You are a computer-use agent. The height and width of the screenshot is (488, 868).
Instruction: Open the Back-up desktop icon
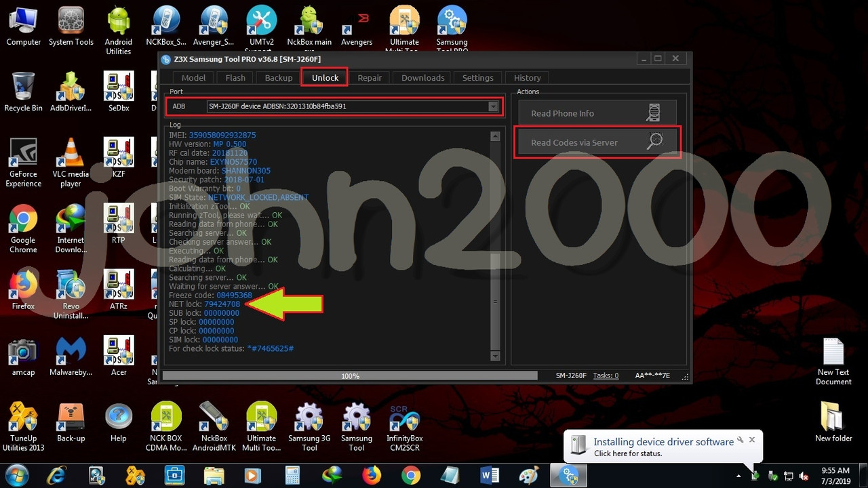[x=71, y=422]
